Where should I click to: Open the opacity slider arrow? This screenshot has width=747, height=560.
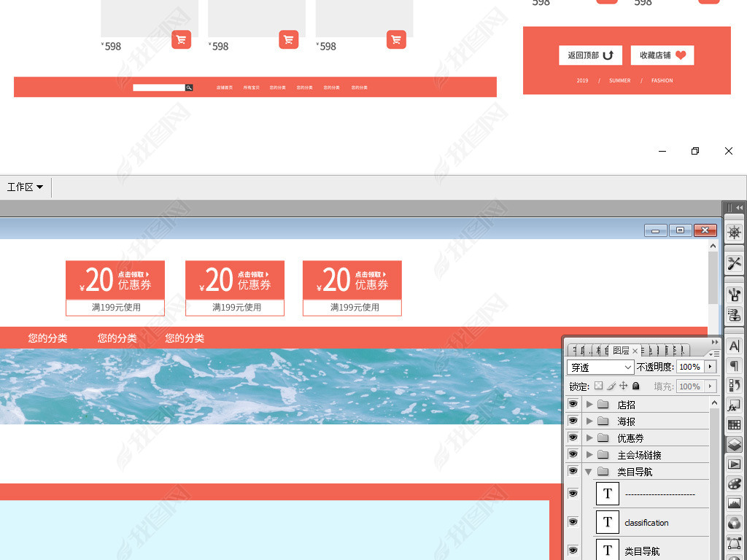[711, 367]
